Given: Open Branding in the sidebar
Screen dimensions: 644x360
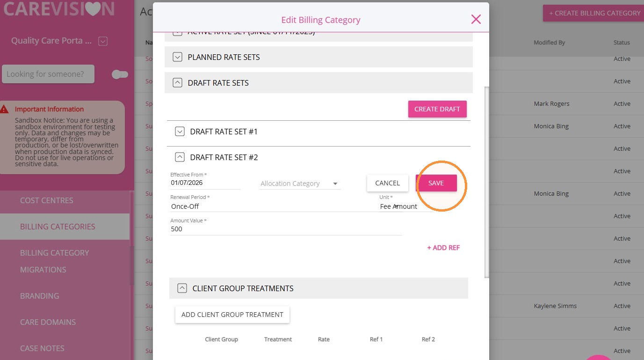Looking at the screenshot, I should coord(40,296).
